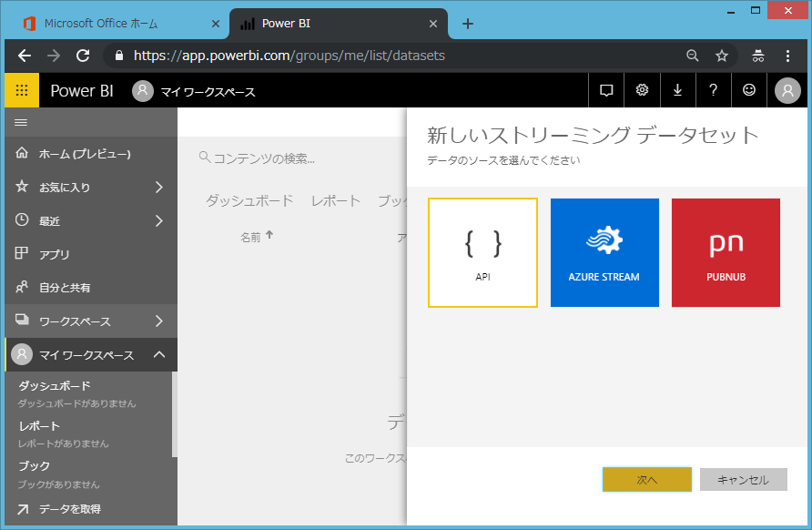Open the Power BI app launcher grid
The width and height of the screenshot is (812, 530).
pos(22,90)
